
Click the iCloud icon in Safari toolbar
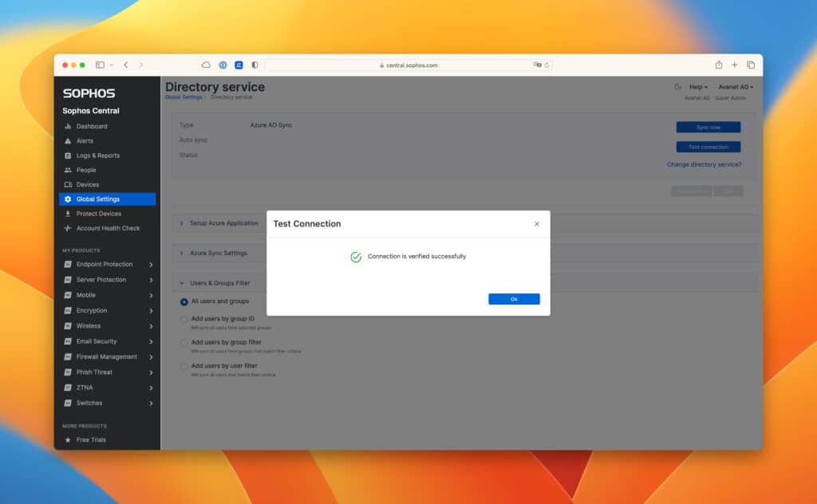[x=207, y=65]
